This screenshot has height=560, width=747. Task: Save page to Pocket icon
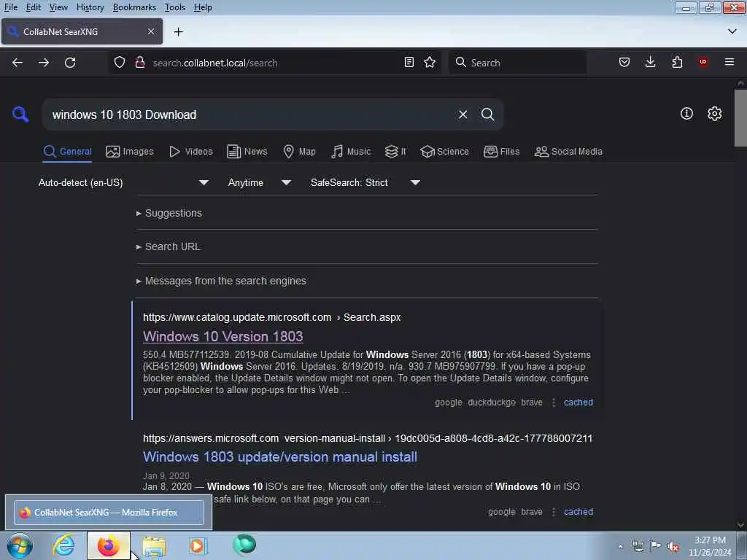click(624, 63)
